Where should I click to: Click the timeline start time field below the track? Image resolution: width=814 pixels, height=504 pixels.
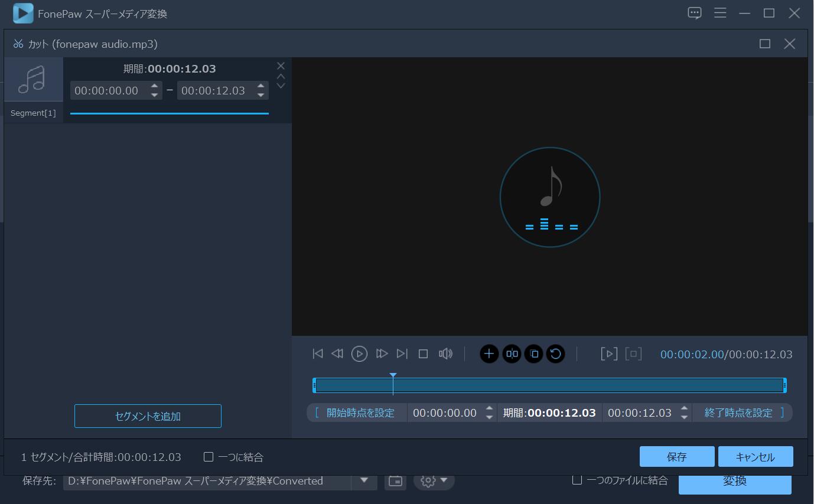tap(445, 413)
